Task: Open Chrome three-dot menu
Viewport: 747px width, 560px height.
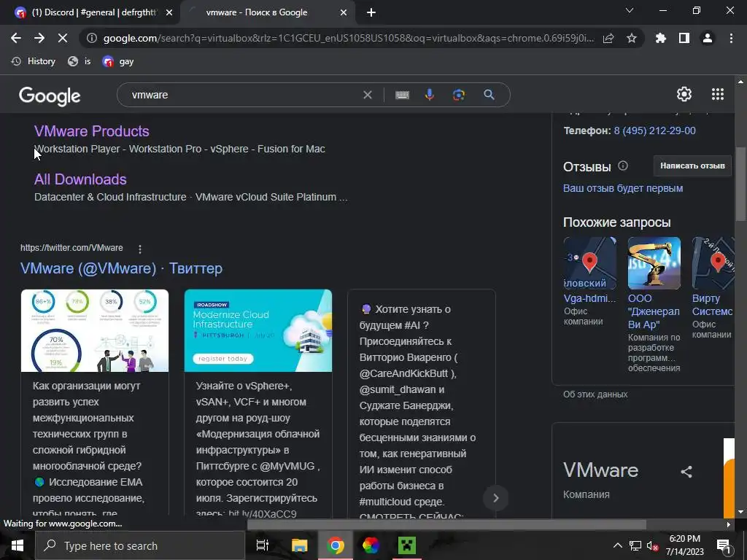Action: pyautogui.click(x=731, y=38)
